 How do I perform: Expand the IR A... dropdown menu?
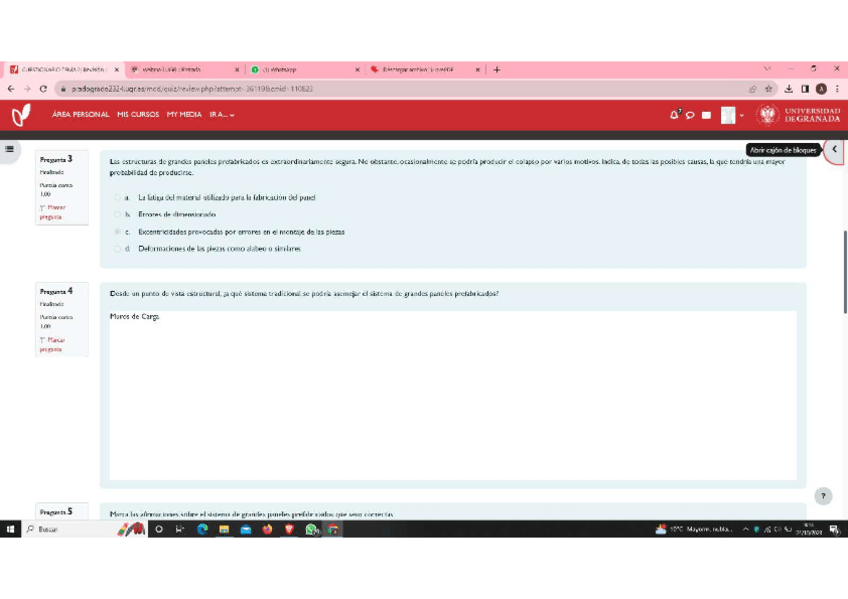pos(222,115)
